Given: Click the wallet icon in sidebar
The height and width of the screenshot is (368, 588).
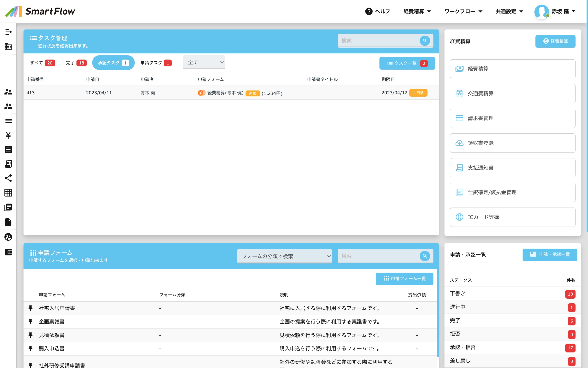Looking at the screenshot, I should [8, 252].
